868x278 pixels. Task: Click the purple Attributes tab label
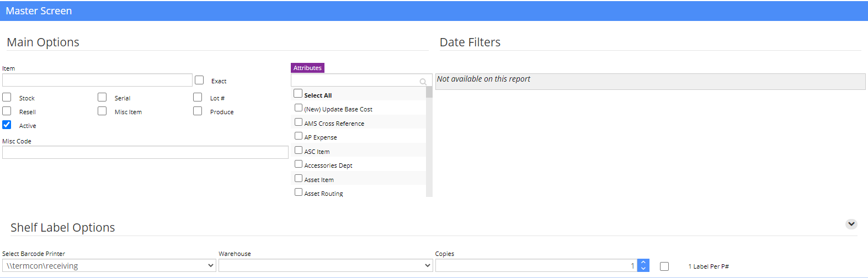tap(307, 68)
